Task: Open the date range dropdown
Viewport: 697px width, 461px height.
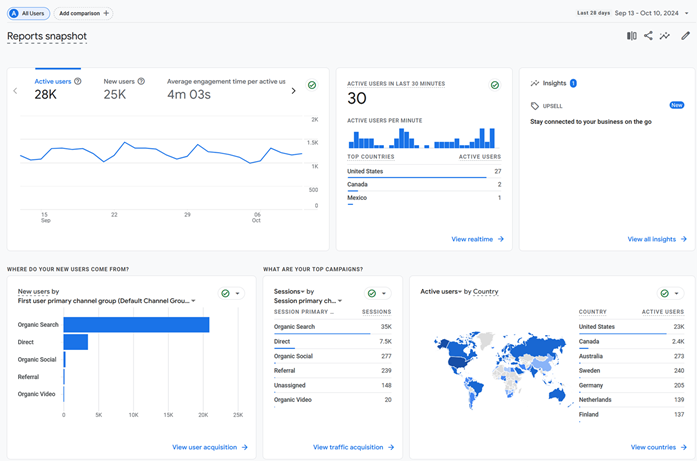Action: [686, 13]
